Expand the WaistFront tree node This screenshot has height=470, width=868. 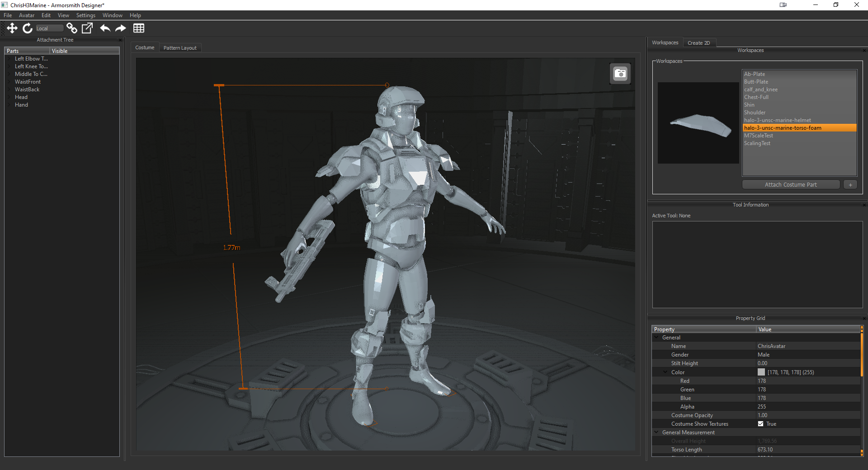click(x=9, y=82)
